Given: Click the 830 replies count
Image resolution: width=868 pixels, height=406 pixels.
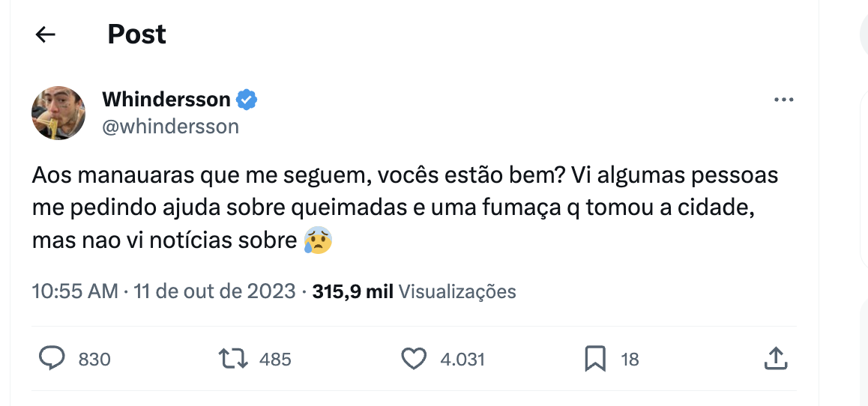Looking at the screenshot, I should (94, 360).
